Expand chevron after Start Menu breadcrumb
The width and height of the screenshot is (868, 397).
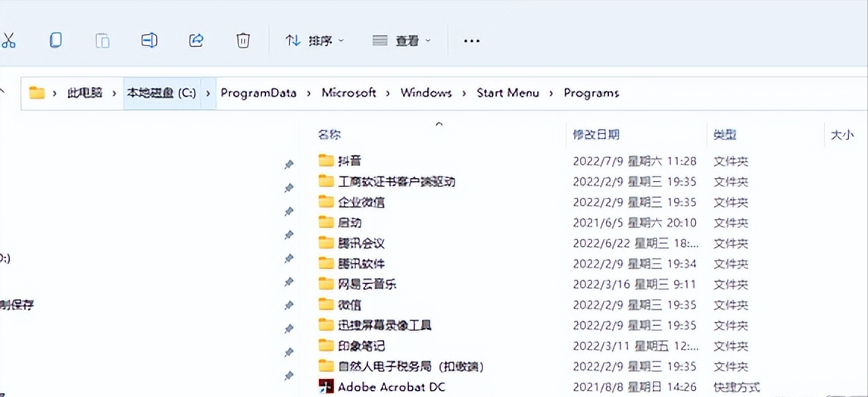[551, 93]
